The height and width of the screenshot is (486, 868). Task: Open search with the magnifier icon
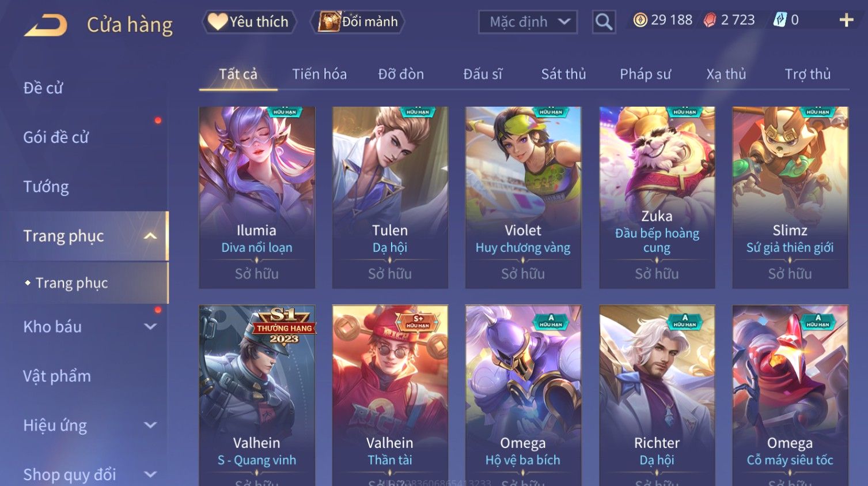point(604,22)
